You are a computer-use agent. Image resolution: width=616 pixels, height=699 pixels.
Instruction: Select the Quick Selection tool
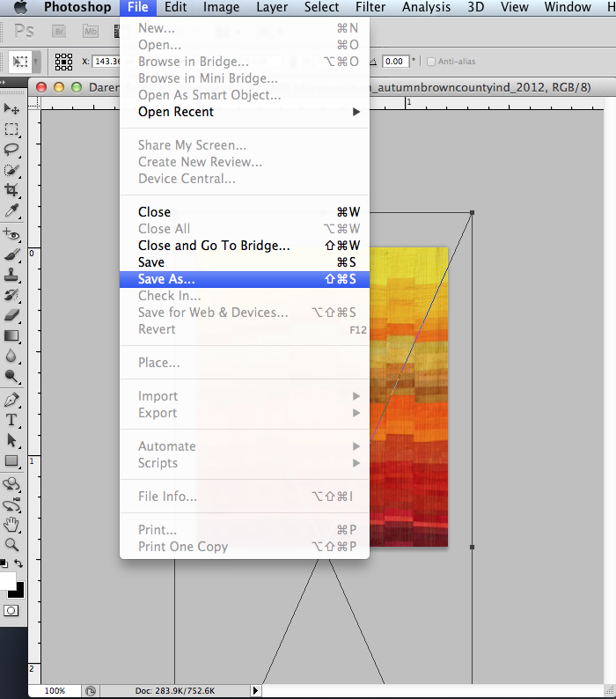[11, 170]
